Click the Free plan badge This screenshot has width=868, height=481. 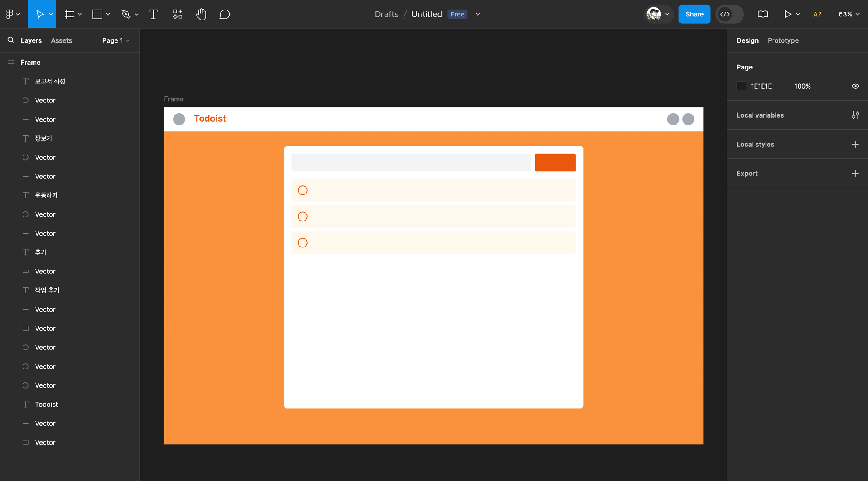click(x=457, y=14)
